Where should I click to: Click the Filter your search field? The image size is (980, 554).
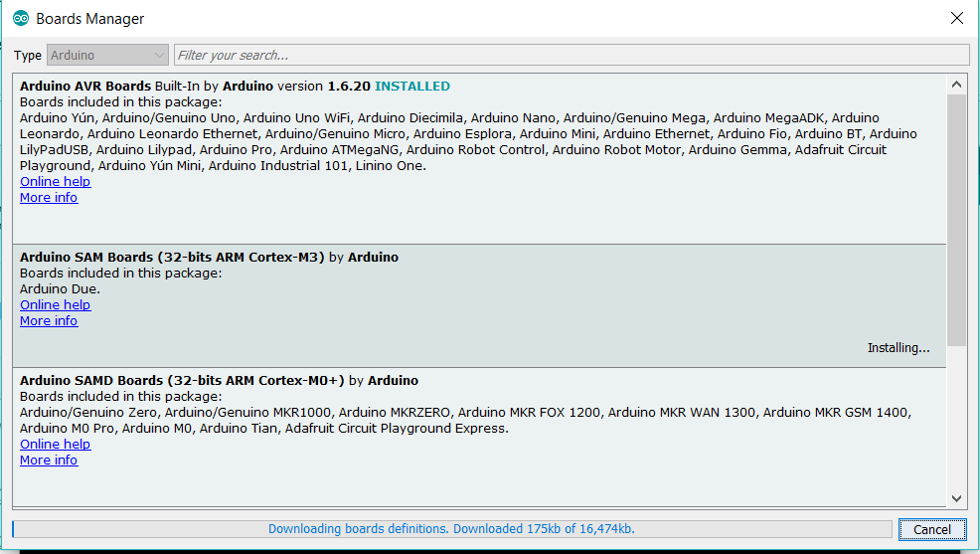[x=572, y=55]
